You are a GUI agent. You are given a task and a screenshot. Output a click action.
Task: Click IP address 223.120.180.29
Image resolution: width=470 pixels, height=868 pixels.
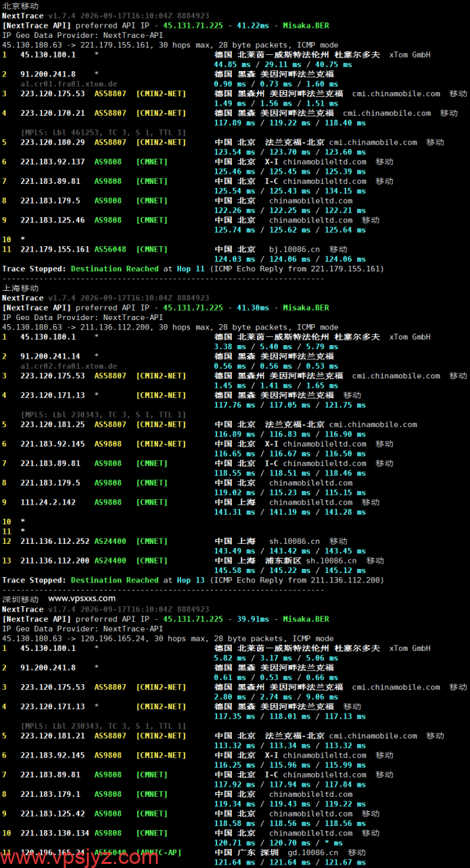tap(53, 142)
